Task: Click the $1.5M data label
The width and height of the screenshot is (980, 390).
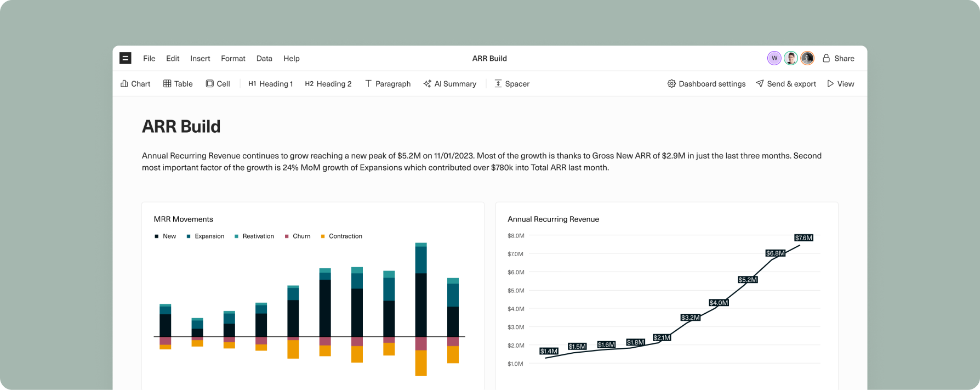Action: pos(577,347)
